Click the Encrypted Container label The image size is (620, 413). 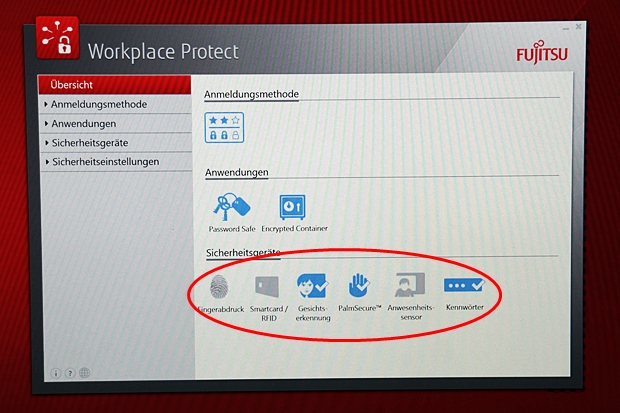[x=295, y=228]
